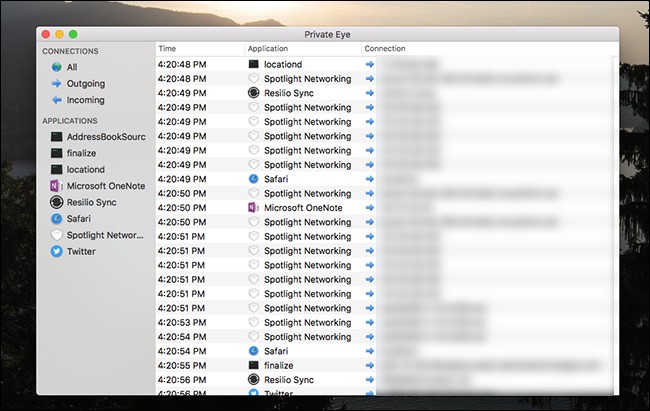Click the Microsoft OneNote icon in sidebar
The width and height of the screenshot is (650, 411).
click(56, 186)
